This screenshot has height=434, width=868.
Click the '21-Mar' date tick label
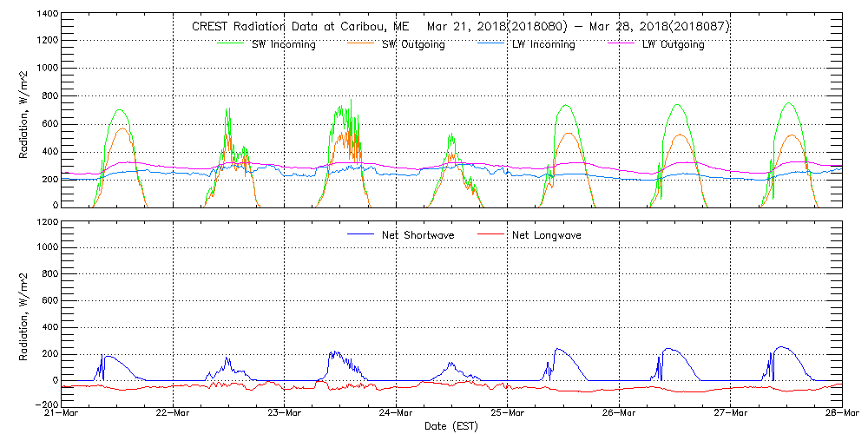click(x=62, y=413)
